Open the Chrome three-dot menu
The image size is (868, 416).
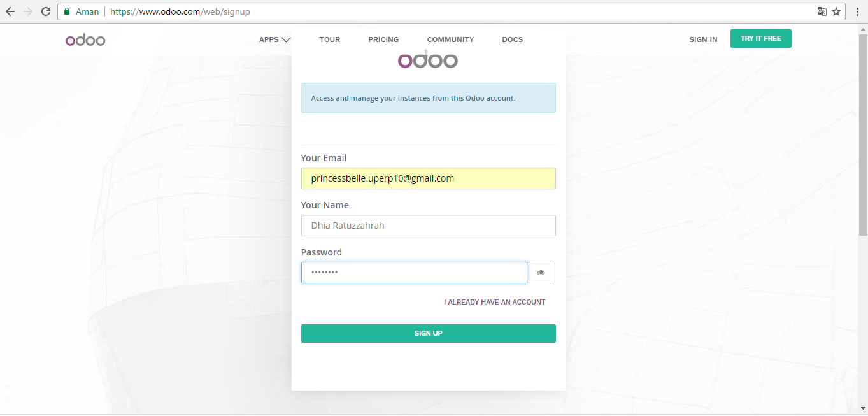[x=857, y=11]
